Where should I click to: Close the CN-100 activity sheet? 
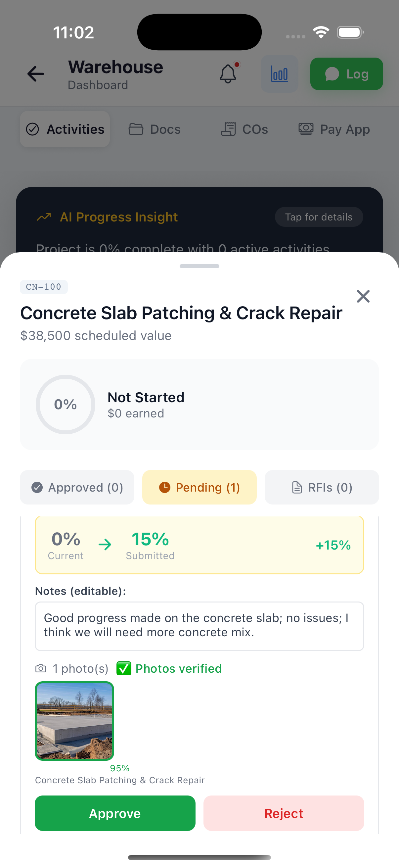click(x=363, y=297)
